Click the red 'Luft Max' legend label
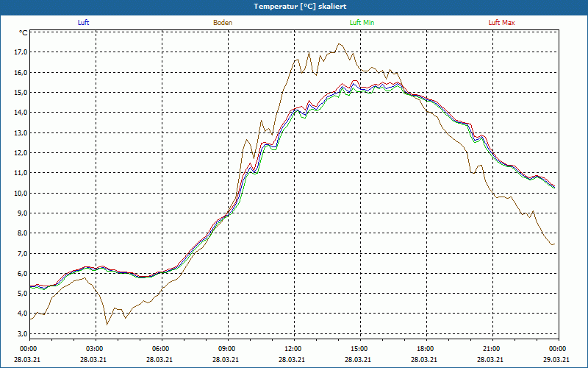Screen dimensions: 588x368 pos(501,23)
